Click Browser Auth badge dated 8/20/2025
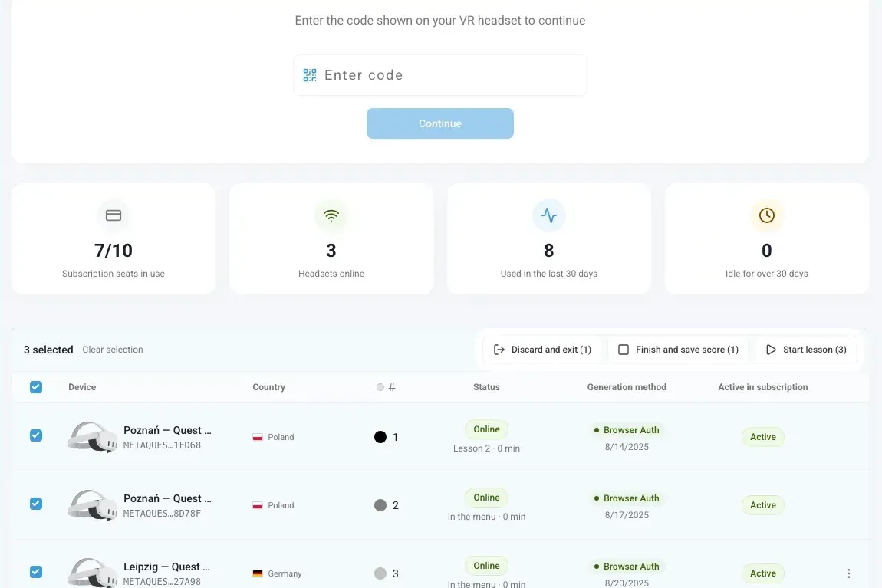882x588 pixels. [627, 566]
